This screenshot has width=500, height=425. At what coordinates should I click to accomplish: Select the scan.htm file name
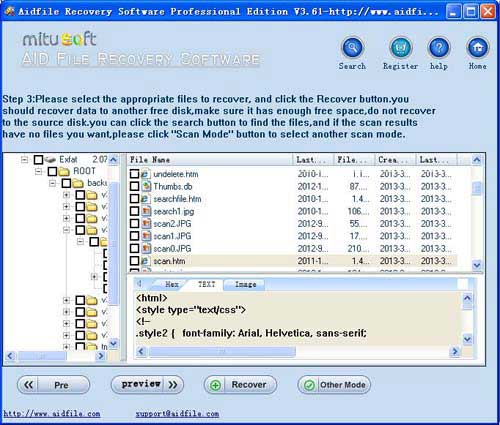169,261
